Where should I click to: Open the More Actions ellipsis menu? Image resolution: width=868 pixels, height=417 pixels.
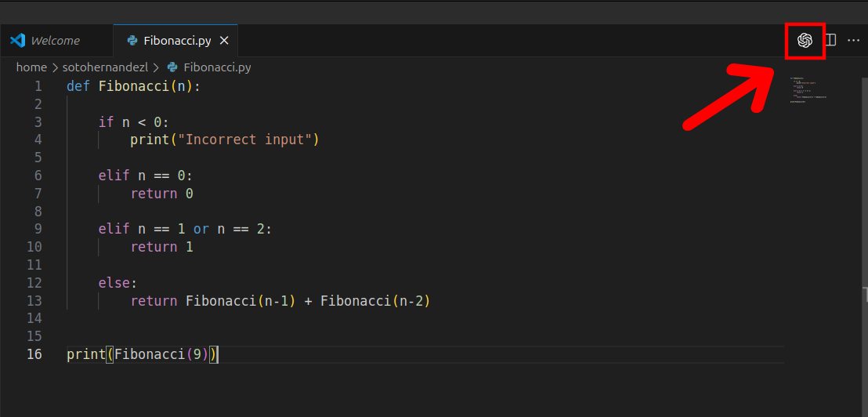[853, 41]
